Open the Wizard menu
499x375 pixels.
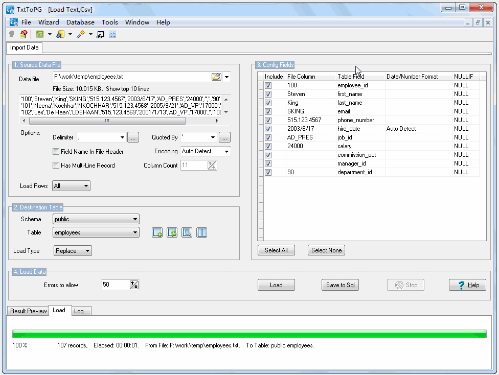pos(49,22)
